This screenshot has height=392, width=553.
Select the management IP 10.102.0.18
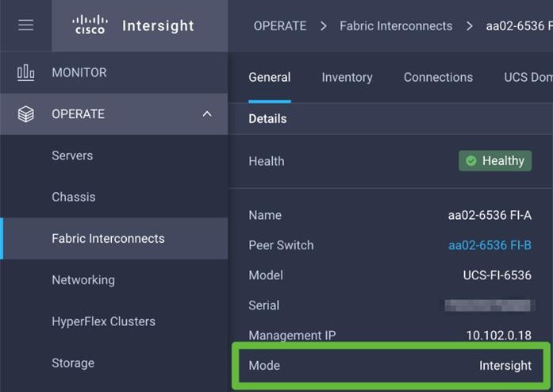[499, 335]
